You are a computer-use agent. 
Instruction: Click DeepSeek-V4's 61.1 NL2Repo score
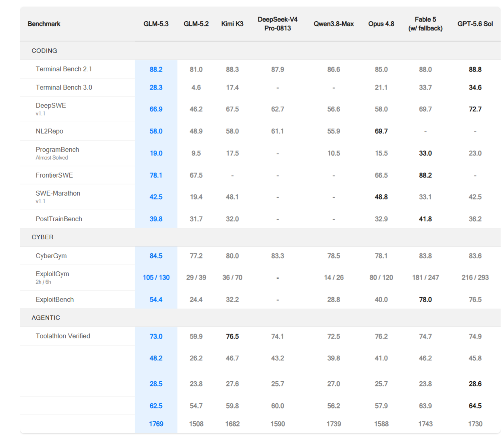(x=278, y=131)
